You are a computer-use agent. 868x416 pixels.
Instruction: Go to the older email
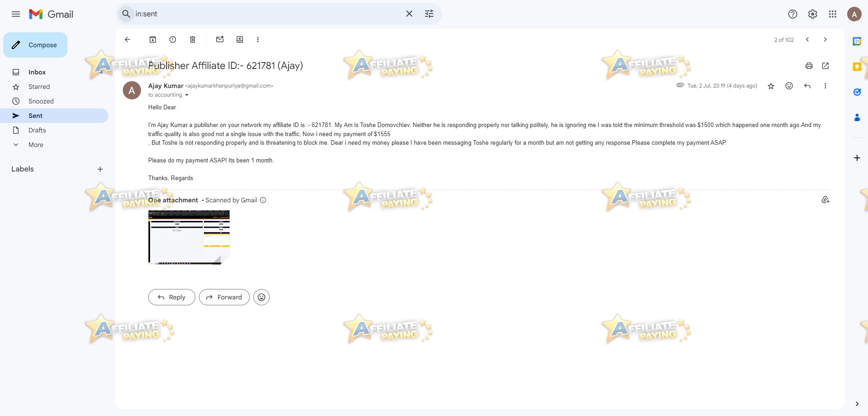[x=825, y=39]
